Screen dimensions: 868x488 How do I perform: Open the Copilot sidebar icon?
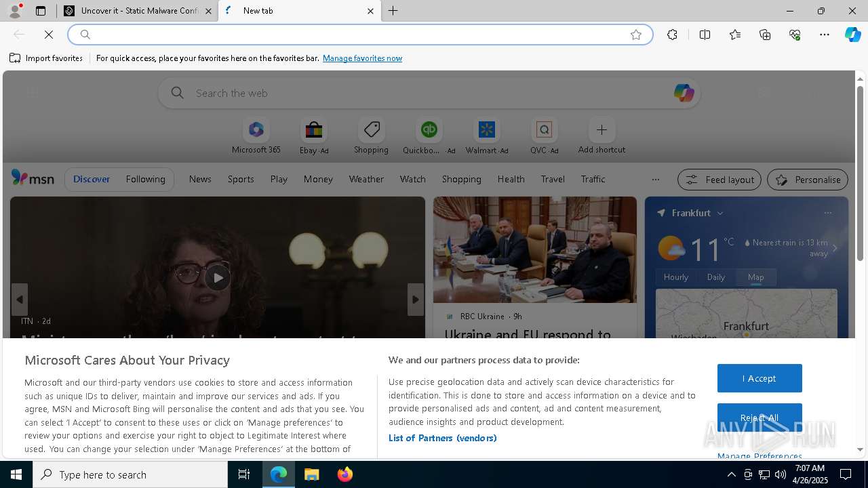tap(852, 35)
